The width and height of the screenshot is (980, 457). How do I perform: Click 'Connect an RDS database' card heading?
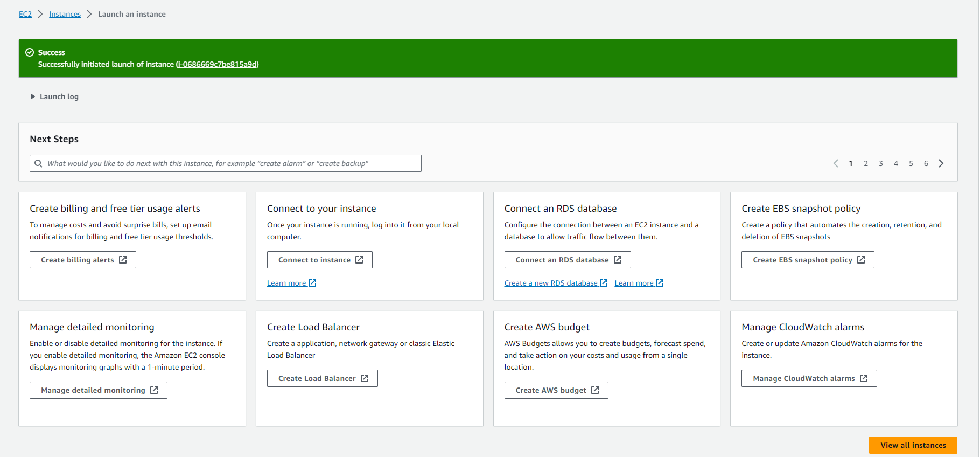click(561, 209)
